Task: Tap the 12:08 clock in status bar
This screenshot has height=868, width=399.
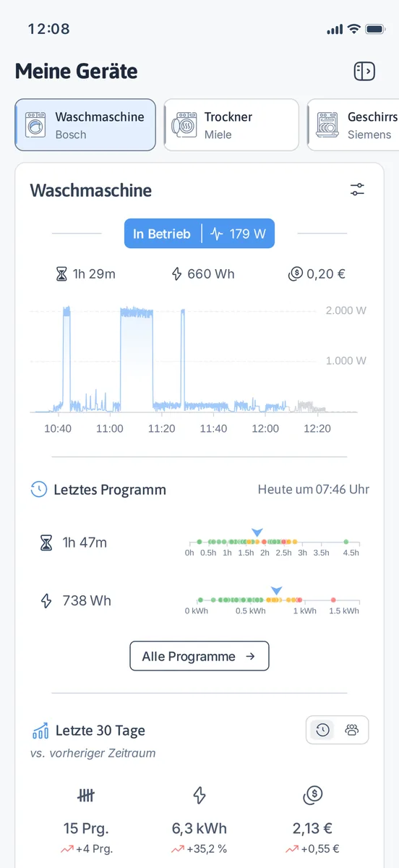Action: click(48, 29)
